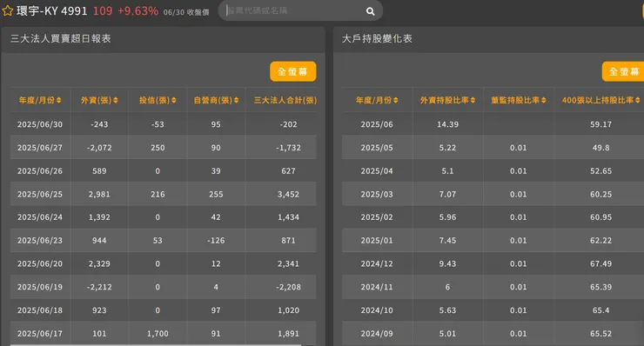This screenshot has width=644, height=346.
Task: Click the +9.63% change value
Action: (138, 11)
